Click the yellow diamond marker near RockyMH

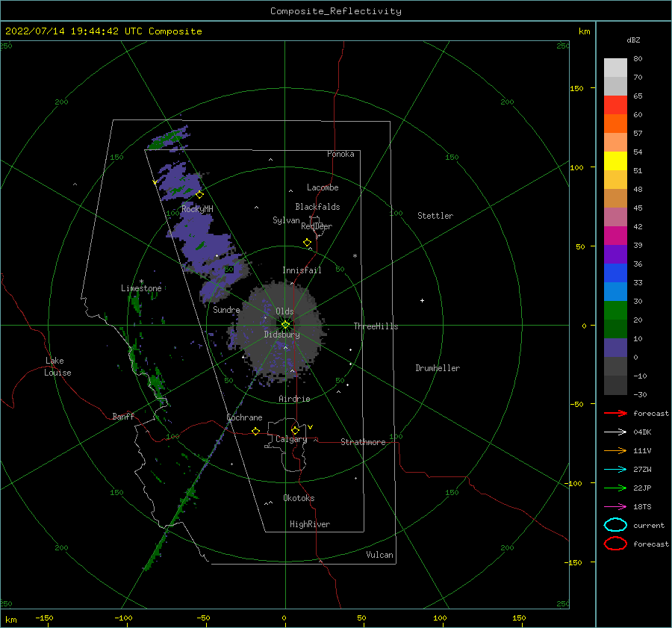[199, 195]
